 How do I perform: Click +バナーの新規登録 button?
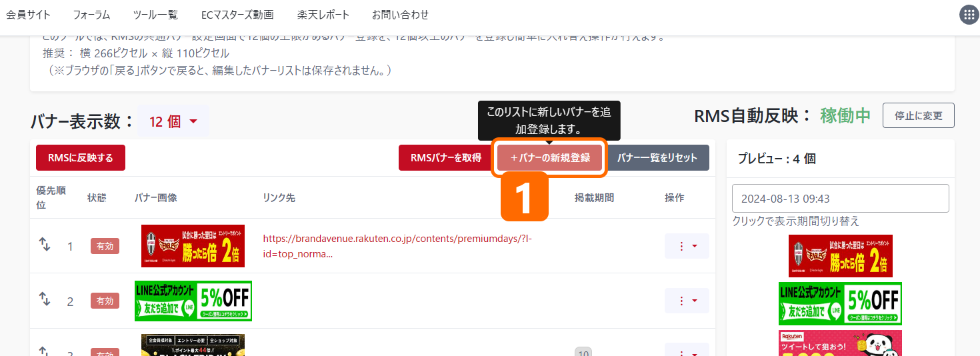(x=549, y=158)
